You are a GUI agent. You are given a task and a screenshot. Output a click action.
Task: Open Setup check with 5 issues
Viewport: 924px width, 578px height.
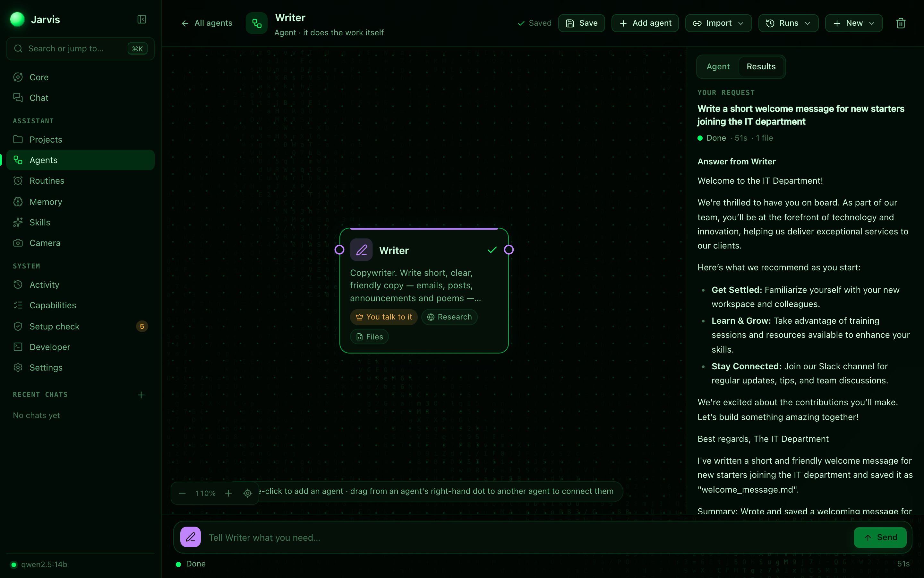[81, 327]
